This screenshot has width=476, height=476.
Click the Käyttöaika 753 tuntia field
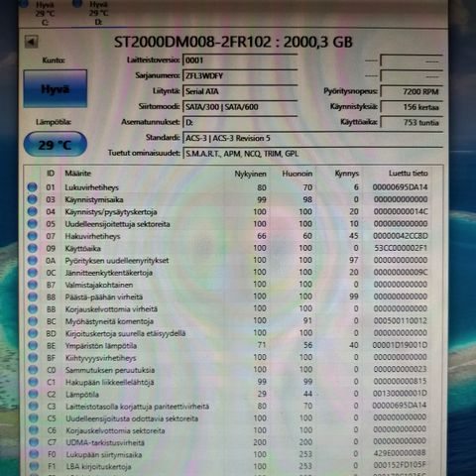(412, 123)
